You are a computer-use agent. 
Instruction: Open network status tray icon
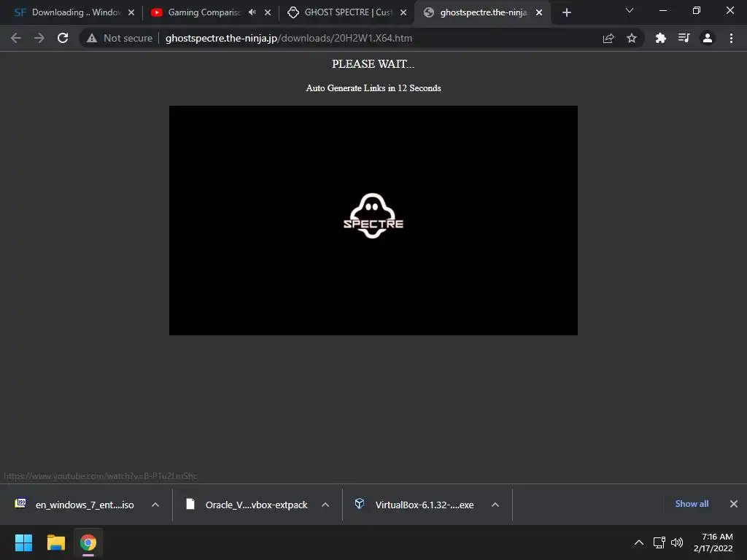659,542
